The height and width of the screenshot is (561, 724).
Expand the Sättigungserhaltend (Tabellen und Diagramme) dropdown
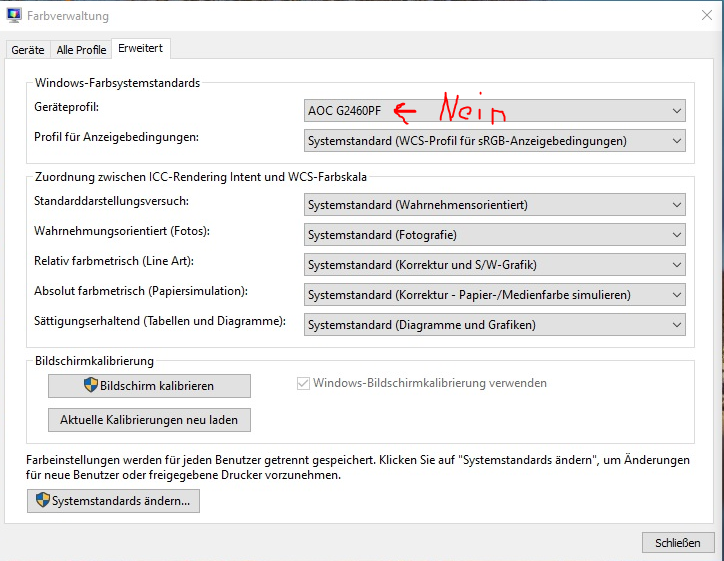495,325
